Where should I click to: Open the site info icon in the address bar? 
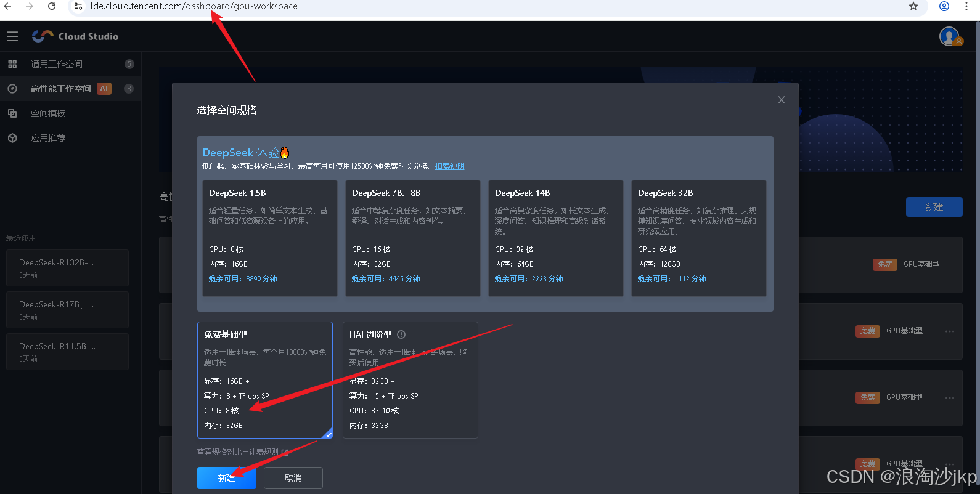[78, 6]
